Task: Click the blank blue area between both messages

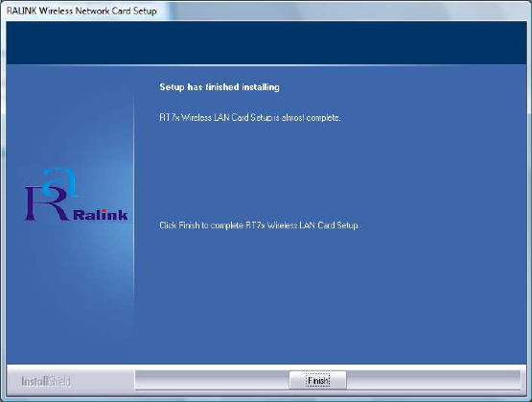Action: pos(331,172)
